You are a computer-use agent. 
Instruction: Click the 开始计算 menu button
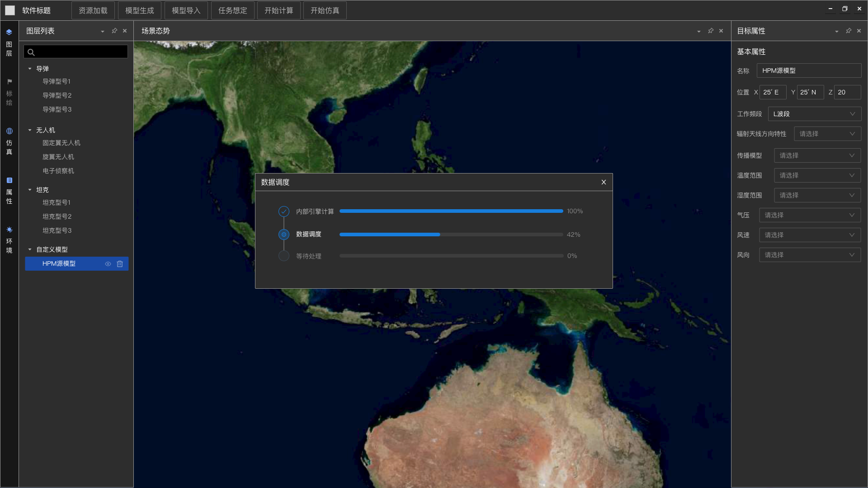[279, 10]
